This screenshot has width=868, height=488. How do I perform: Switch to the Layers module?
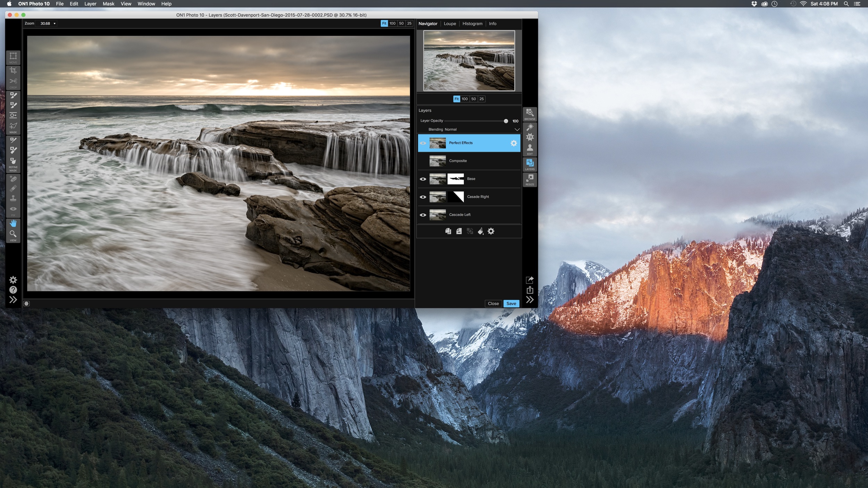coord(530,164)
